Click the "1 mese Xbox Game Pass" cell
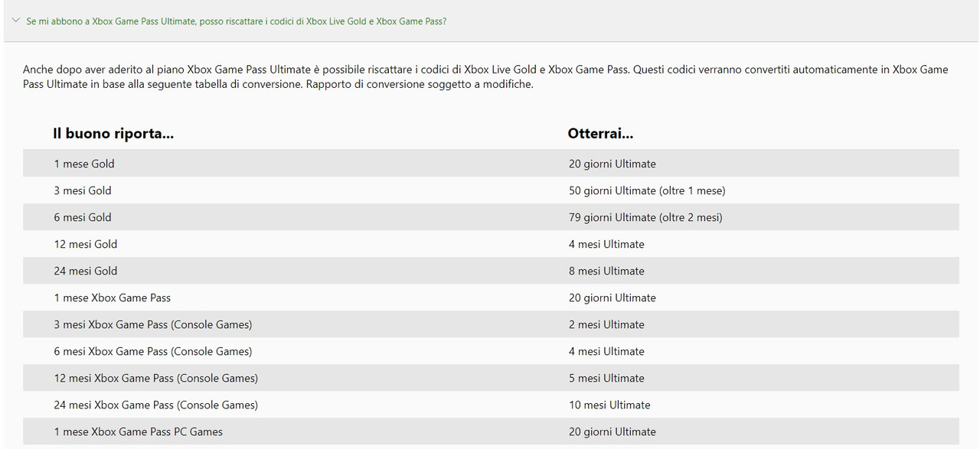 113,298
